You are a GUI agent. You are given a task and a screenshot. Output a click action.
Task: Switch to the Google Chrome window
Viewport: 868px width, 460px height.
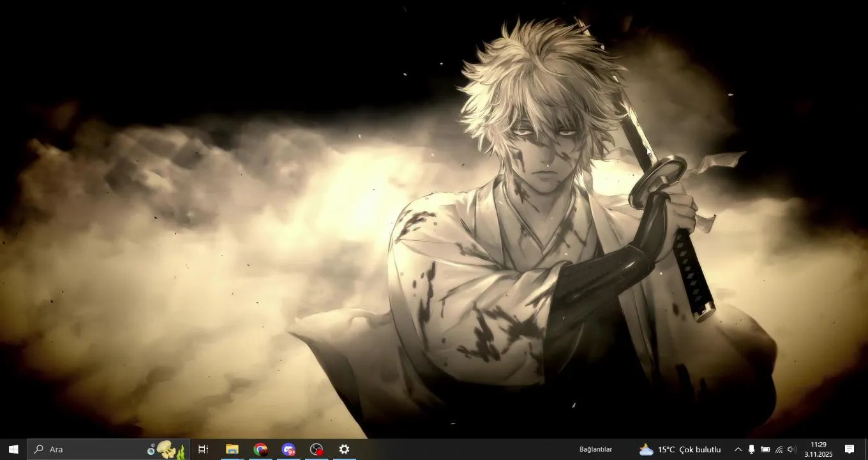point(260,449)
